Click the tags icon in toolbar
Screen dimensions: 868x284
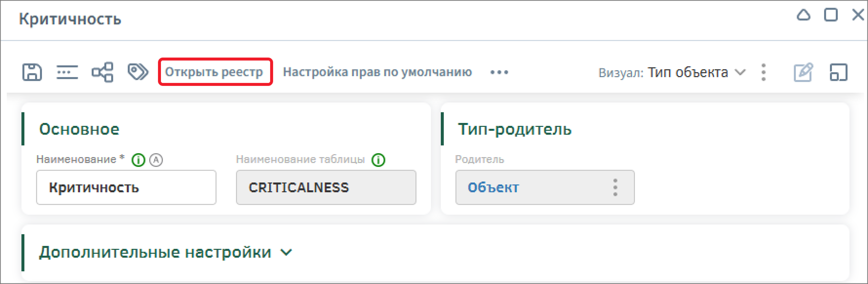tap(138, 72)
